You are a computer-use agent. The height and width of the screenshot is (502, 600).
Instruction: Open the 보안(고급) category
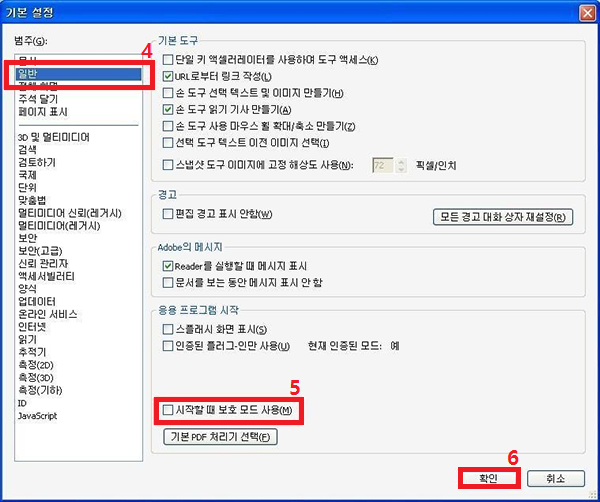pyautogui.click(x=40, y=251)
